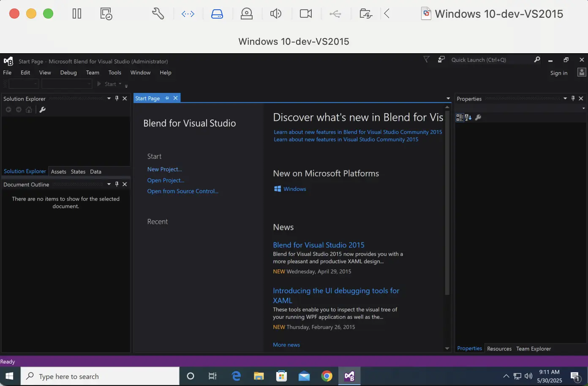588x386 pixels.
Task: Click the camera icon in the Mac toolbar
Action: pos(306,14)
